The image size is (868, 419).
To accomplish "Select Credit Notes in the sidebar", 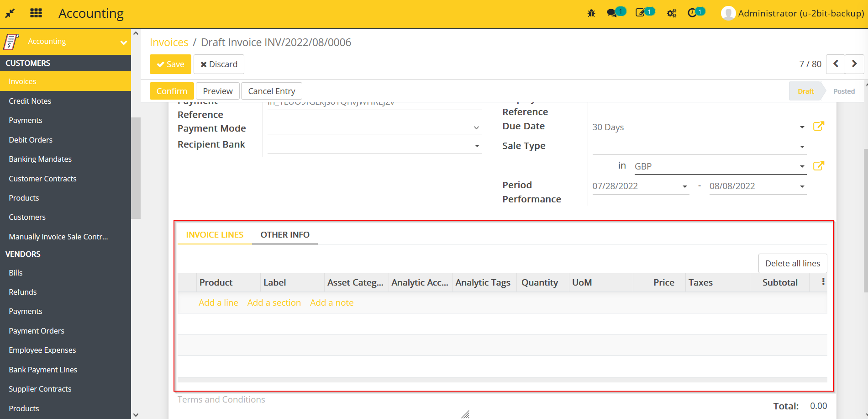I will 30,101.
